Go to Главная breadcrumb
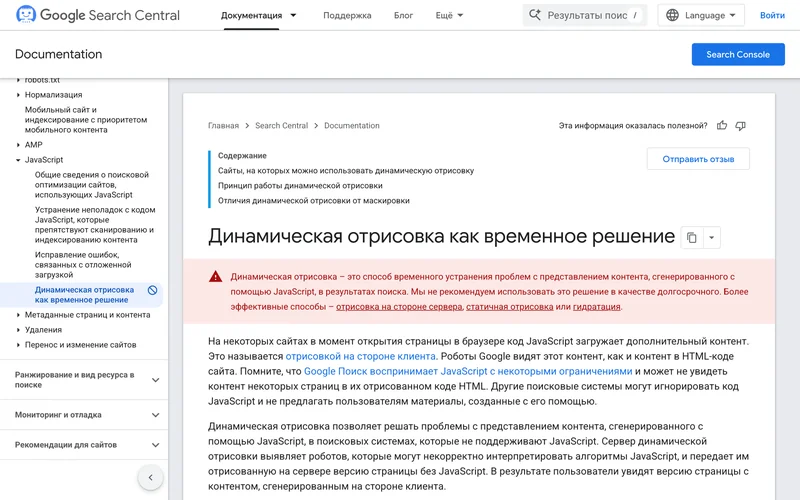The height and width of the screenshot is (500, 800). pos(223,126)
